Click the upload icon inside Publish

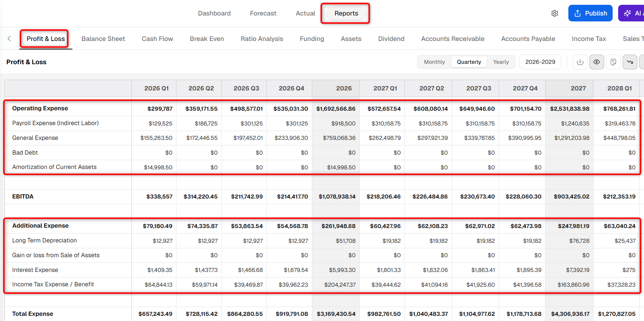[x=578, y=13]
